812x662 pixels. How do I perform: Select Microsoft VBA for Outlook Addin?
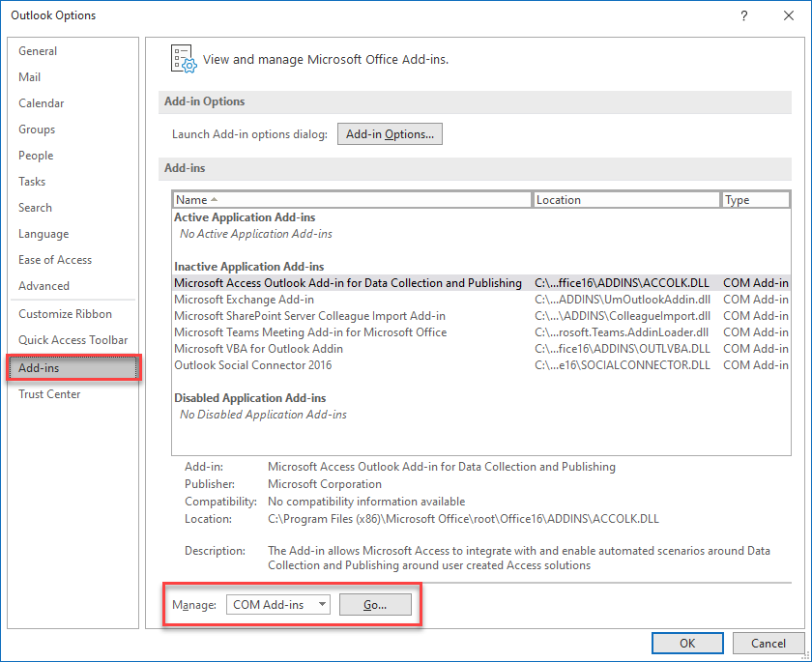pyautogui.click(x=480, y=349)
